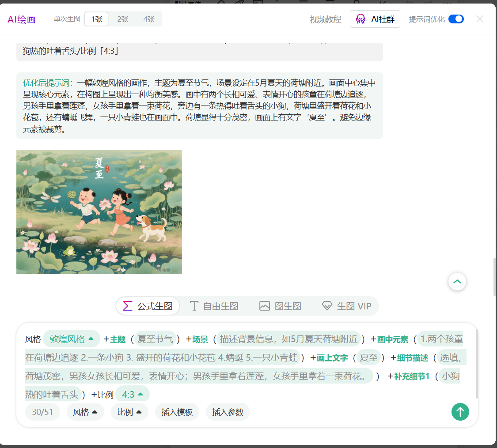This screenshot has height=448, width=497.
Task: Select 4张 images per generation
Action: click(x=149, y=19)
